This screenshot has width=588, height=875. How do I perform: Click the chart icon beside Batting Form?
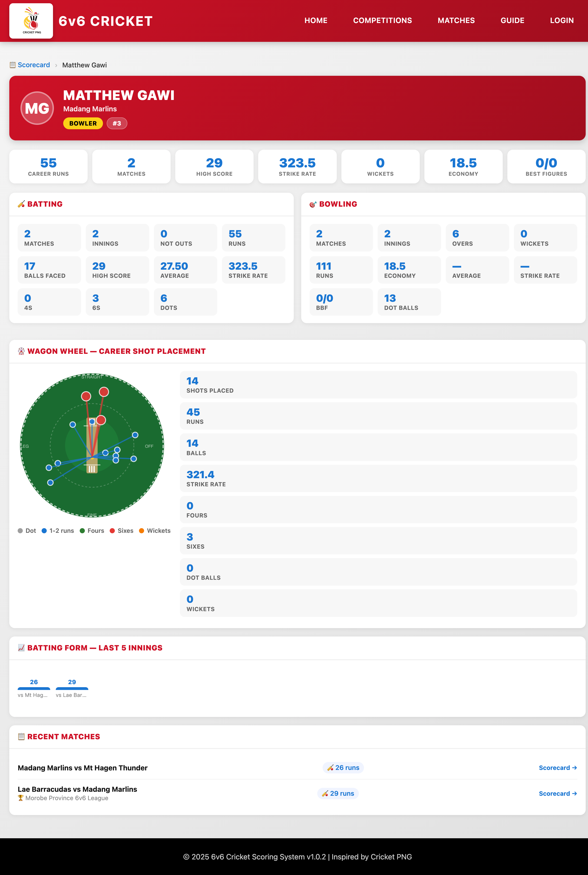pos(21,648)
